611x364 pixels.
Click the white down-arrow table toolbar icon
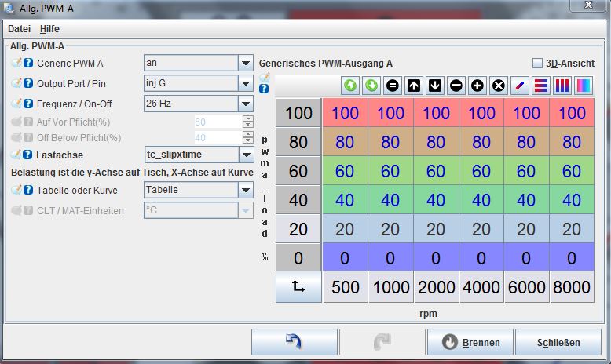click(434, 86)
